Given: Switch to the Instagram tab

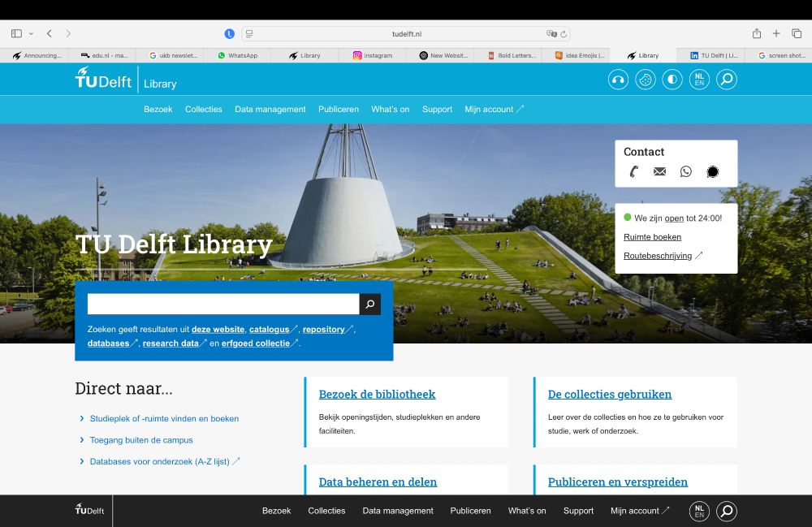Looking at the screenshot, I should click(373, 55).
